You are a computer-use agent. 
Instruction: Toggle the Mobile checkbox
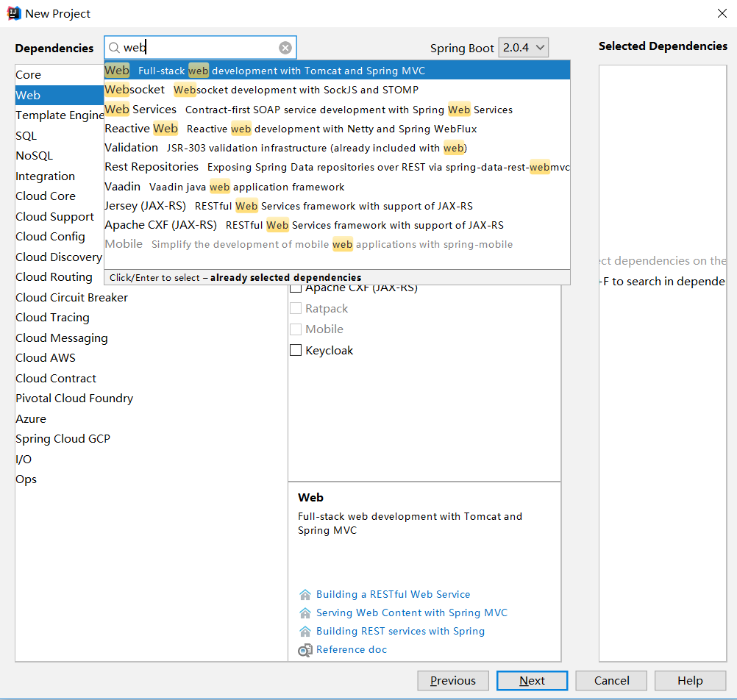[x=296, y=329]
